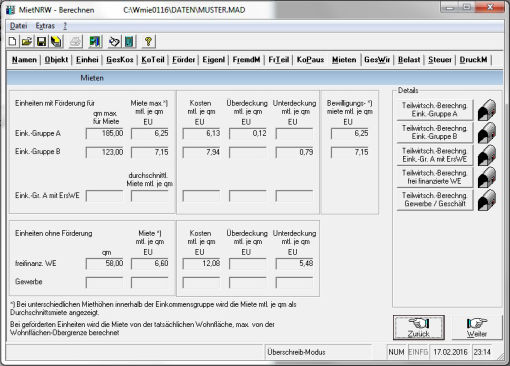Viewport: 510px width, 366px height.
Task: Switch to the DruckM tab
Action: point(473,60)
